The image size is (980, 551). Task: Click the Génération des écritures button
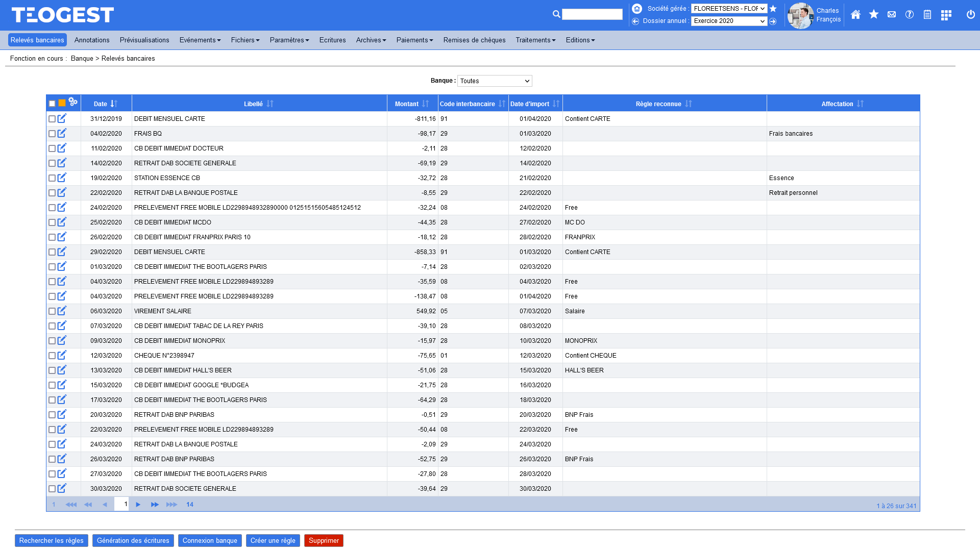pos(133,540)
